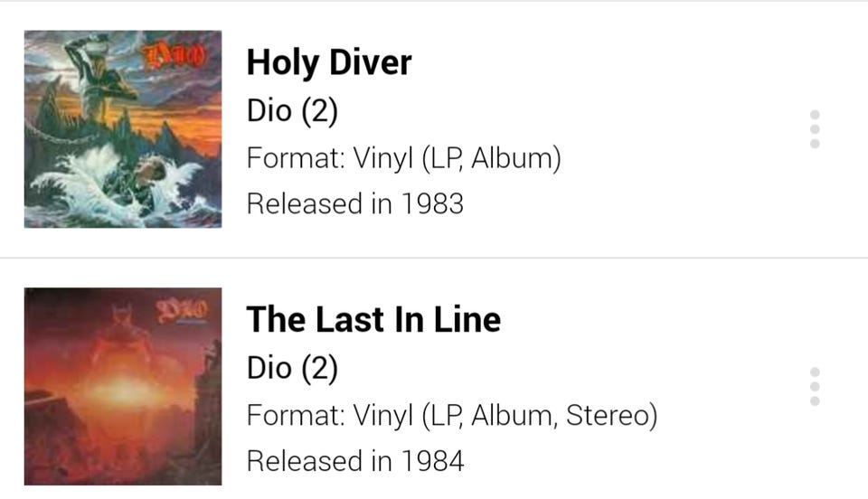Click the Format: Vinyl (LP, Album) line
The width and height of the screenshot is (868, 499).
pos(404,158)
